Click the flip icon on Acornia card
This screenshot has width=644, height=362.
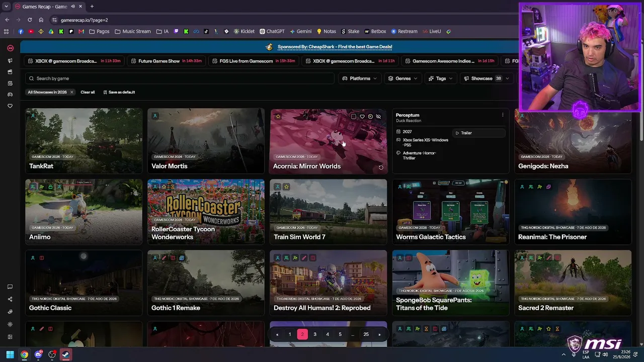click(x=381, y=167)
